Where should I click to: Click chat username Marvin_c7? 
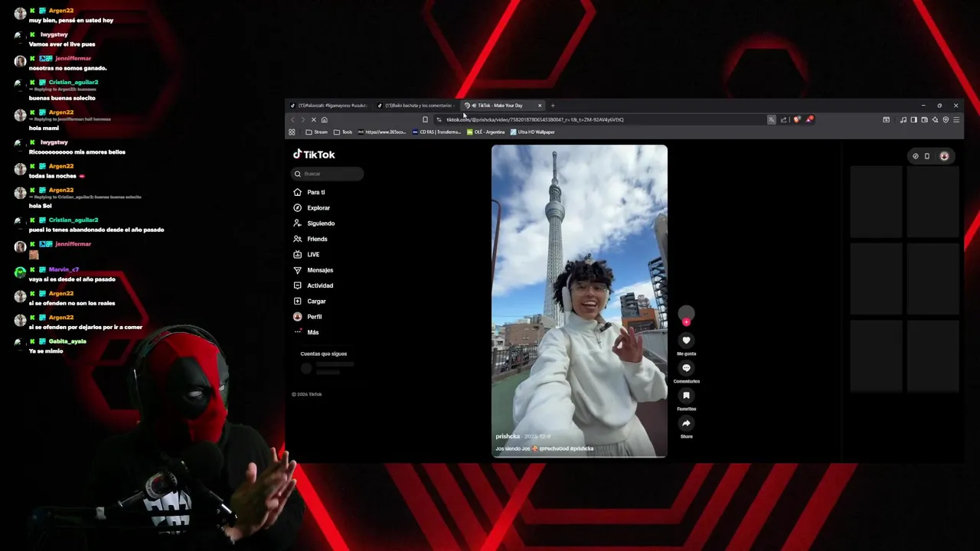[x=64, y=269]
